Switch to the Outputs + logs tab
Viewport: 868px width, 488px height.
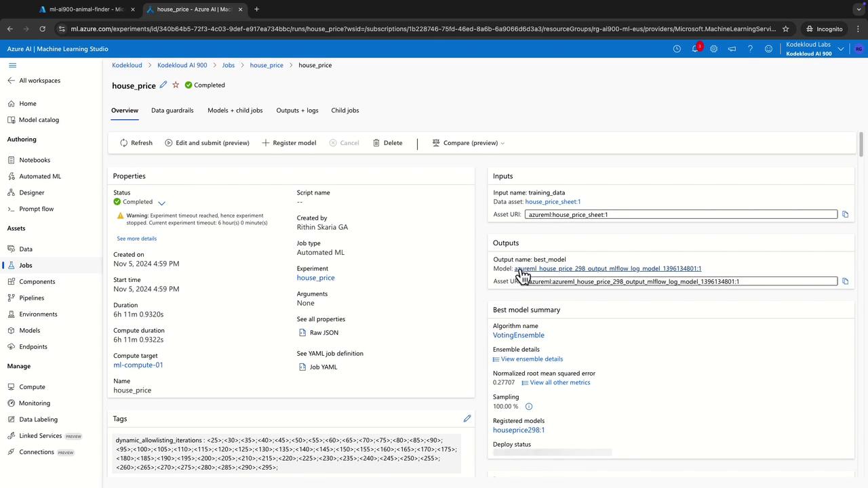pyautogui.click(x=297, y=110)
